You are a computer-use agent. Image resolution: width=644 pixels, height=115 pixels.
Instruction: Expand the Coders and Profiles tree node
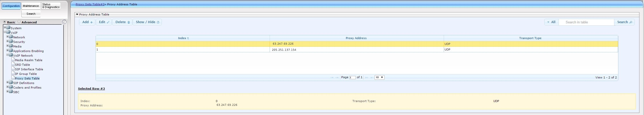[7, 87]
